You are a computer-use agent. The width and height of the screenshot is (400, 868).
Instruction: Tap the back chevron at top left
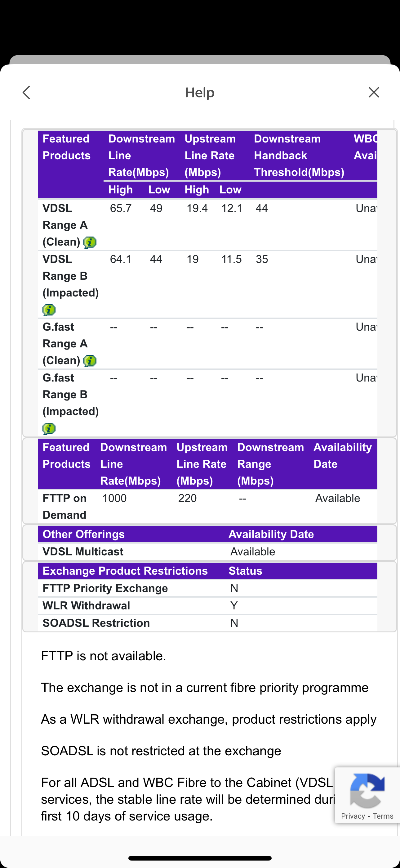(x=27, y=92)
